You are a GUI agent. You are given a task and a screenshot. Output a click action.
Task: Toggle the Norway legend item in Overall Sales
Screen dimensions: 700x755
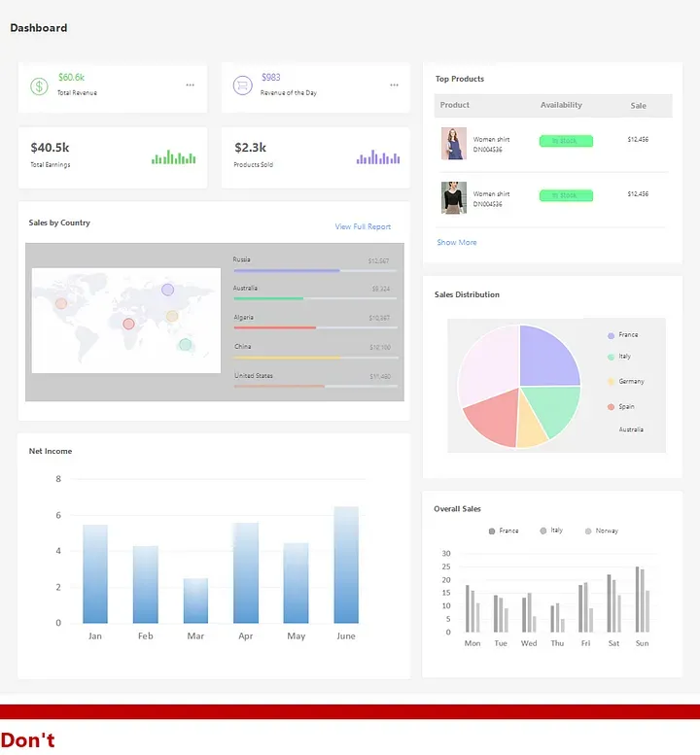tap(601, 531)
